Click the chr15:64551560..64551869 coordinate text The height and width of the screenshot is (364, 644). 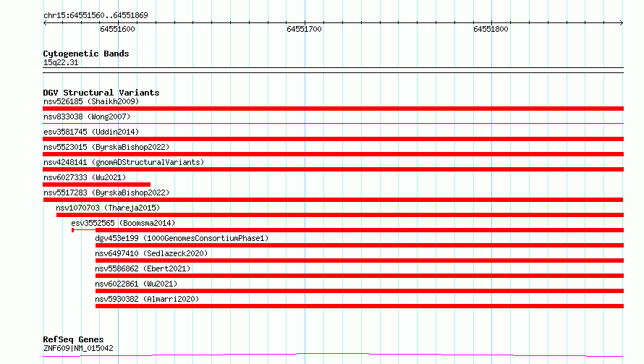96,15
